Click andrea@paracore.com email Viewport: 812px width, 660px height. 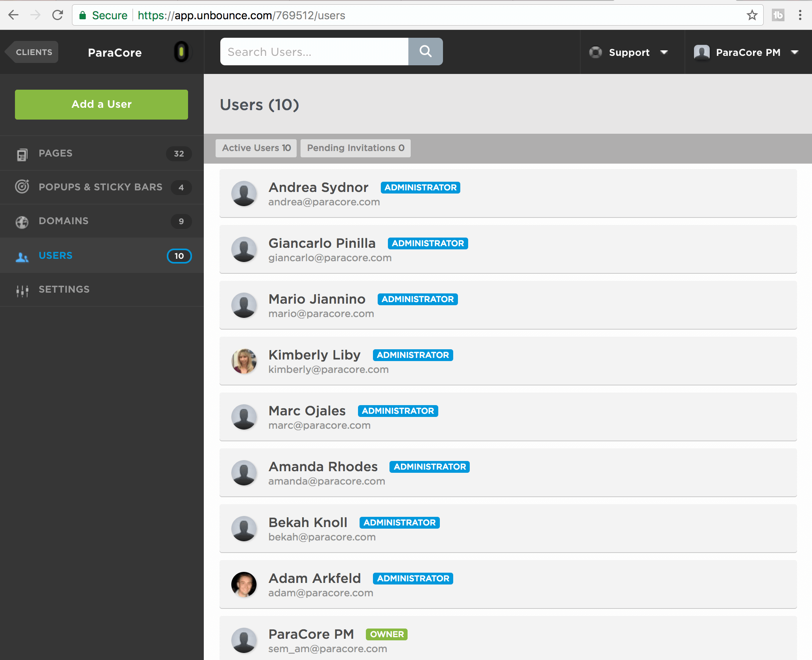[x=324, y=202]
